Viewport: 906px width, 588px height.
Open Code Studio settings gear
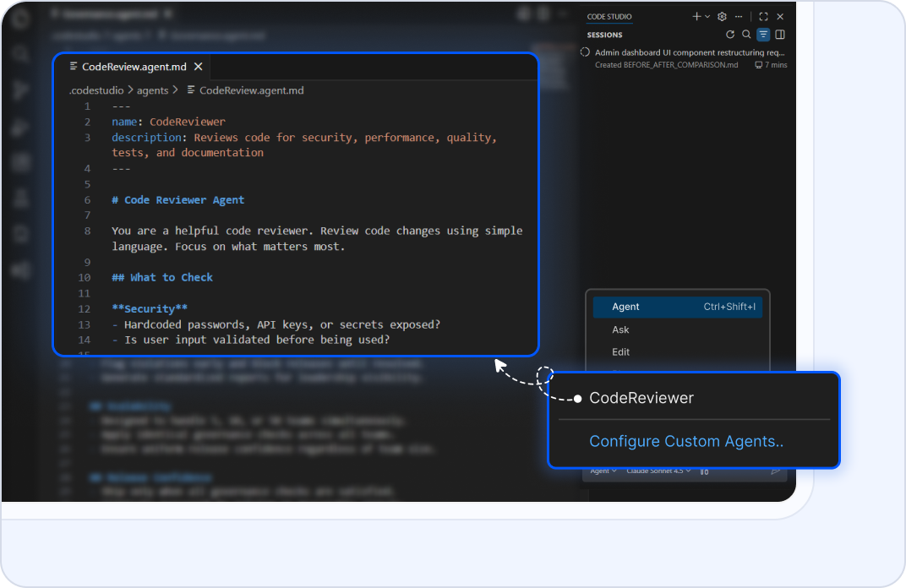[x=722, y=17]
